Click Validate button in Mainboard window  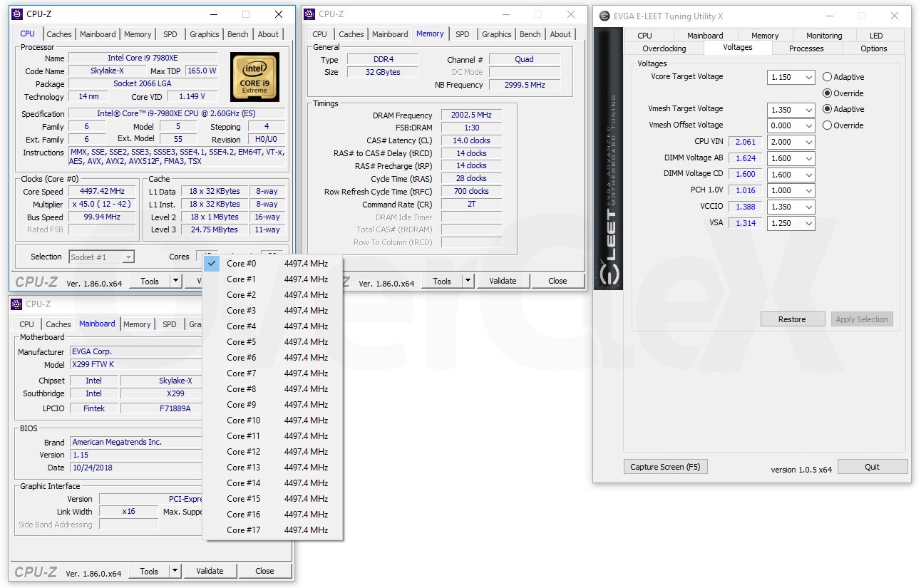pos(210,571)
